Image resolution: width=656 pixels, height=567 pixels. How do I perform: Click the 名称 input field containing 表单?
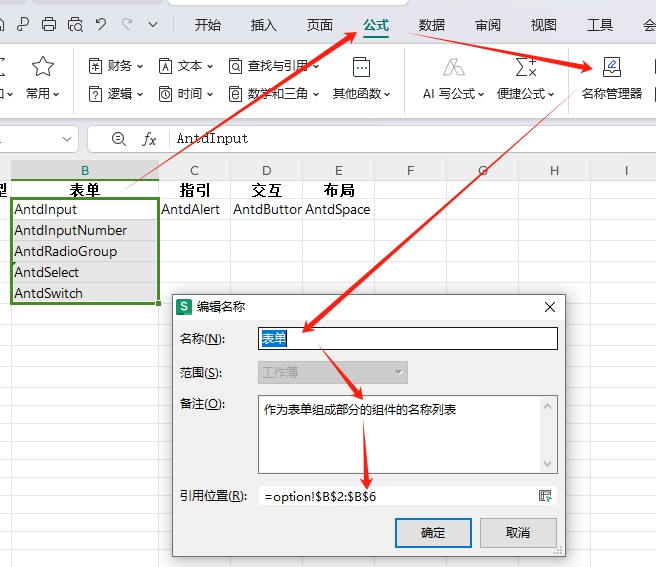407,339
